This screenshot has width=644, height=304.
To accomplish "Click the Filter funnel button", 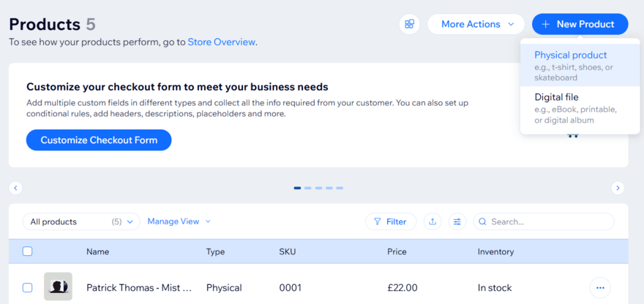I will pos(391,221).
